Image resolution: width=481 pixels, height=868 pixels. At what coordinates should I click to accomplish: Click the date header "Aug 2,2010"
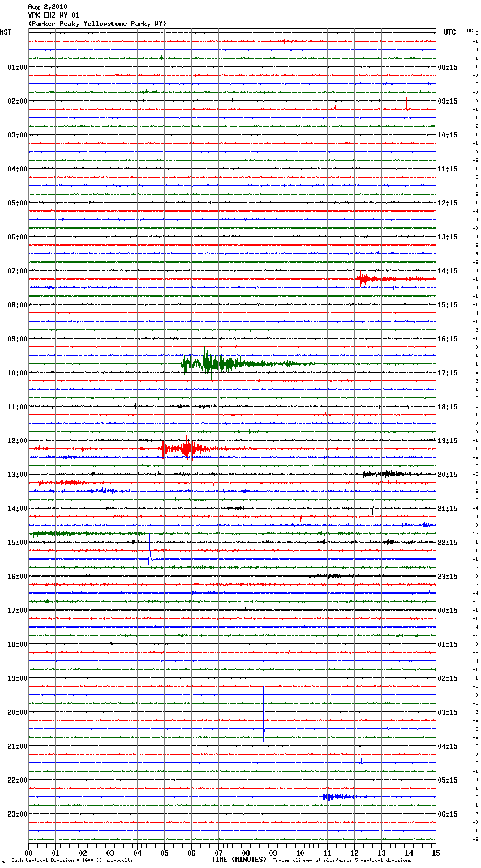click(x=48, y=7)
